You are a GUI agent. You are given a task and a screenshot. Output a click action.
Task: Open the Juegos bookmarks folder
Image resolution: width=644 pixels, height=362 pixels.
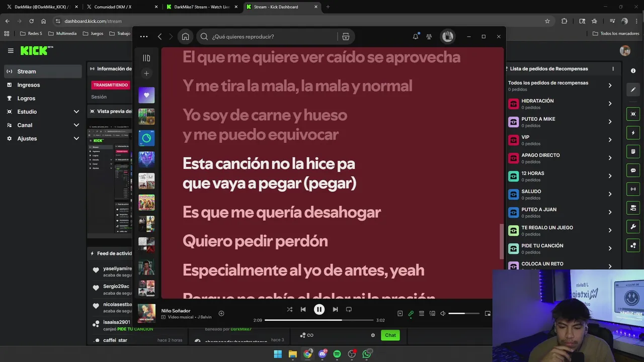point(93,34)
